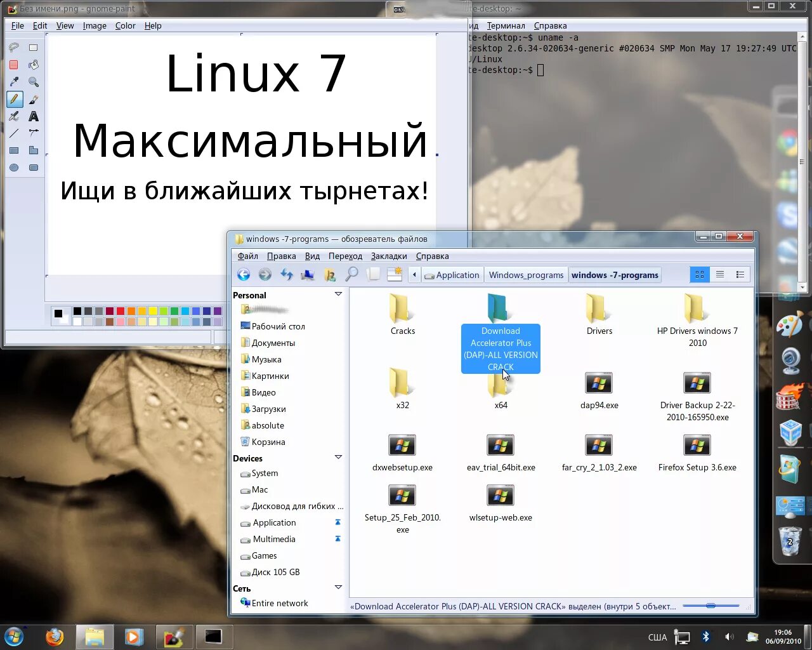Go forward in the file browser

[x=265, y=274]
